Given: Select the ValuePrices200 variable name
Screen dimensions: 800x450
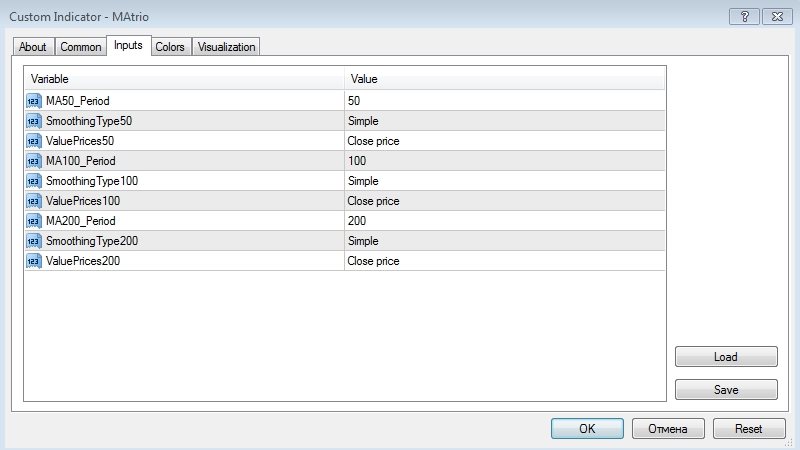Looking at the screenshot, I should (x=83, y=261).
